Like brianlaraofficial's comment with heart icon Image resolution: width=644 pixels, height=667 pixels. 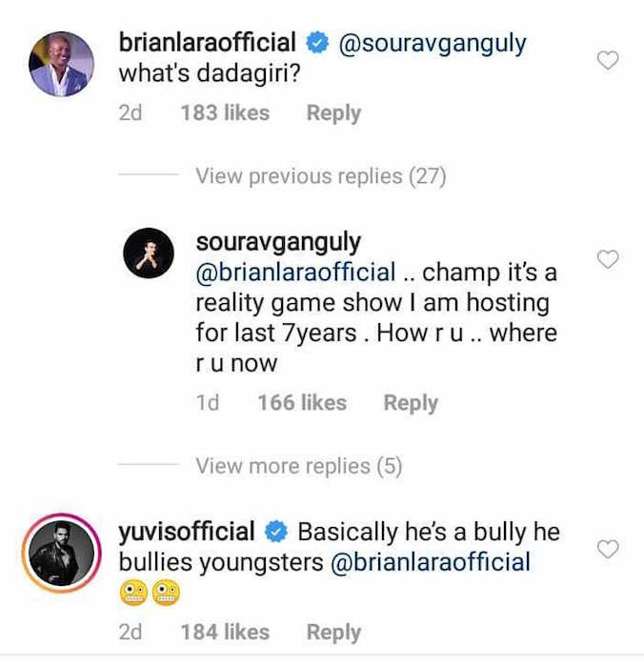point(607,61)
